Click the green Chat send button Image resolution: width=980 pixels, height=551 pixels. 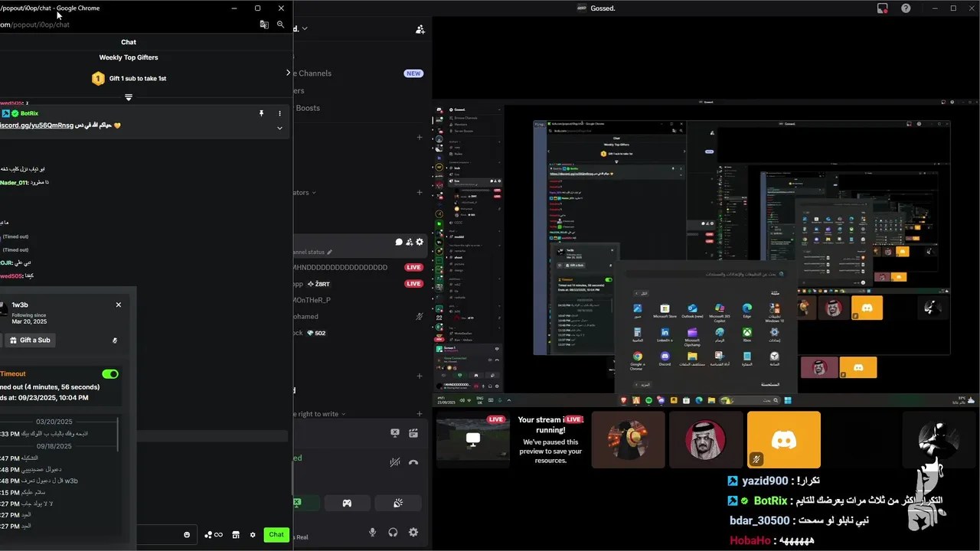[x=276, y=535]
